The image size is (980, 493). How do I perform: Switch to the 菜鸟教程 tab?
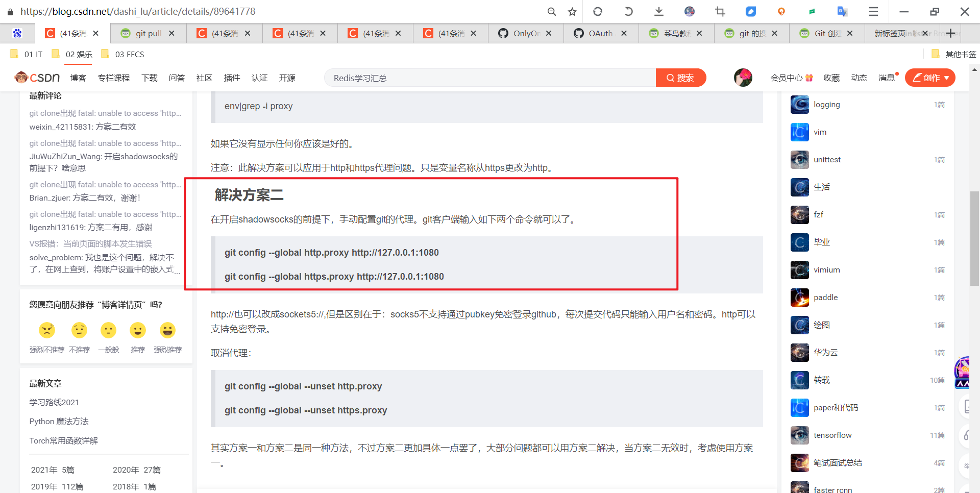(676, 33)
